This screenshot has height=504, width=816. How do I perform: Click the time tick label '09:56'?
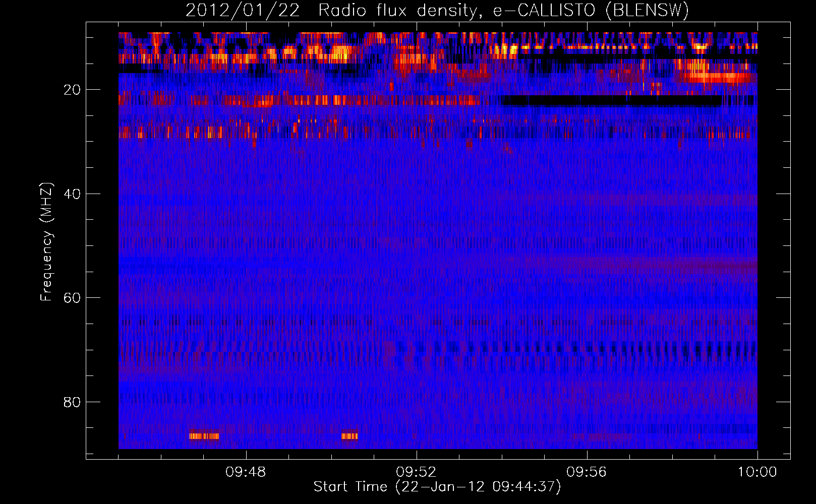click(587, 472)
